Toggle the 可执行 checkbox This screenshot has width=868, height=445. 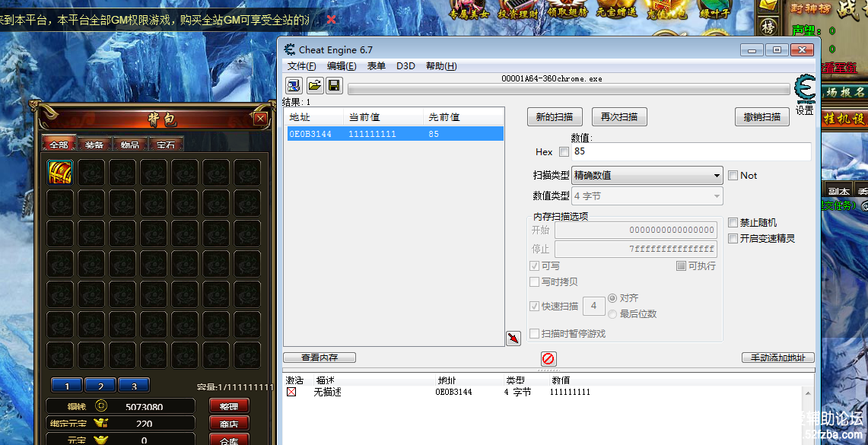(682, 266)
